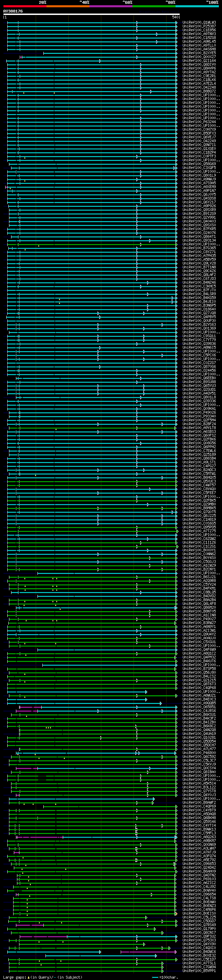Select the UniRef100_C1H819 label
The width and height of the screenshot is (222, 980).
(x=199, y=519)
